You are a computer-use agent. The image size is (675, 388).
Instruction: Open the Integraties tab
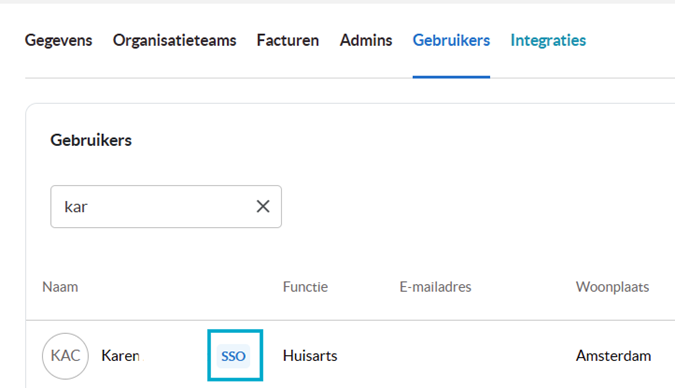[x=548, y=40]
